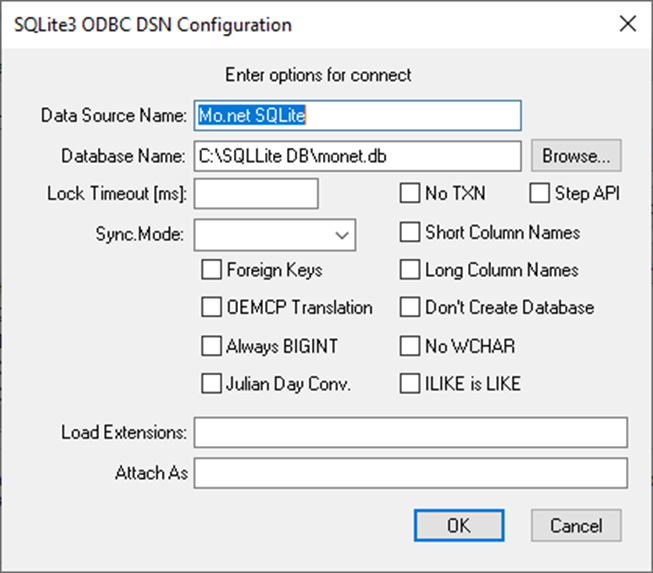This screenshot has height=573, width=653.
Task: Check the Long Column Names box
Action: click(x=410, y=270)
